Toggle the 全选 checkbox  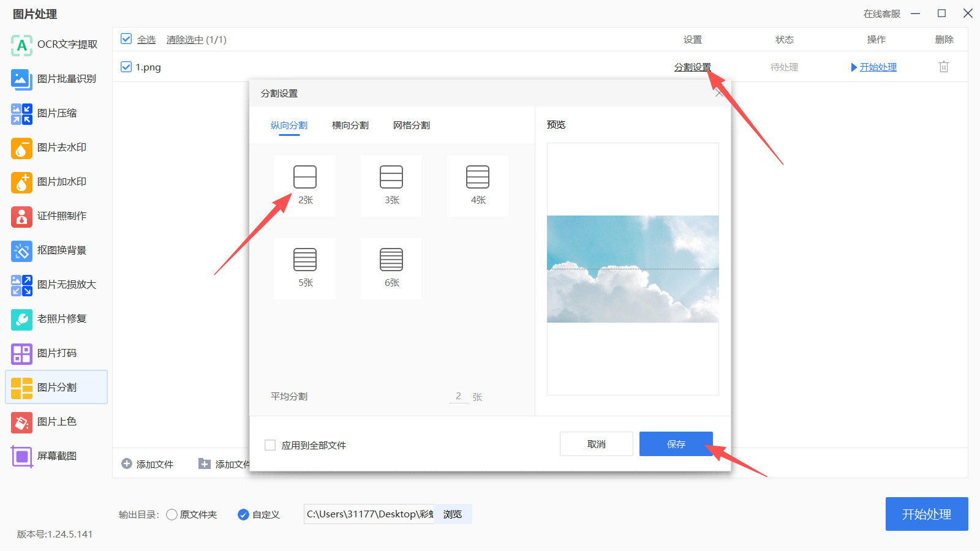pyautogui.click(x=126, y=39)
